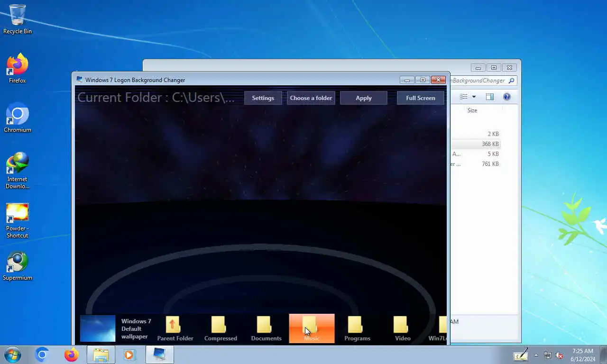Viewport: 607px width, 364px height.
Task: Click the Current Folder path label
Action: (156, 98)
